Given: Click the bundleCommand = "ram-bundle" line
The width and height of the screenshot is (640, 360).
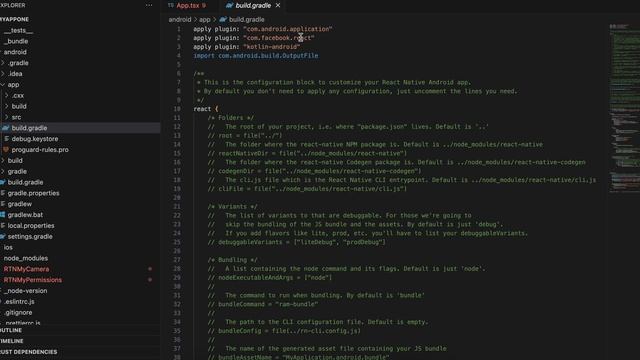Looking at the screenshot, I should pos(263,304).
